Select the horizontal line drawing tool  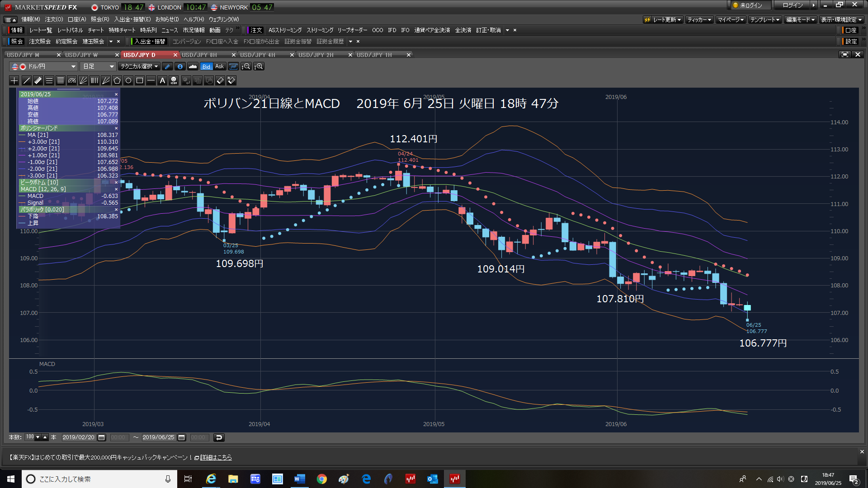151,80
